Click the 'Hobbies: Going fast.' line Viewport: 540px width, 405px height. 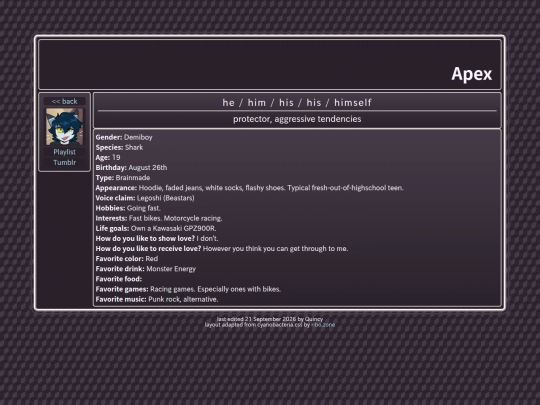click(x=128, y=208)
